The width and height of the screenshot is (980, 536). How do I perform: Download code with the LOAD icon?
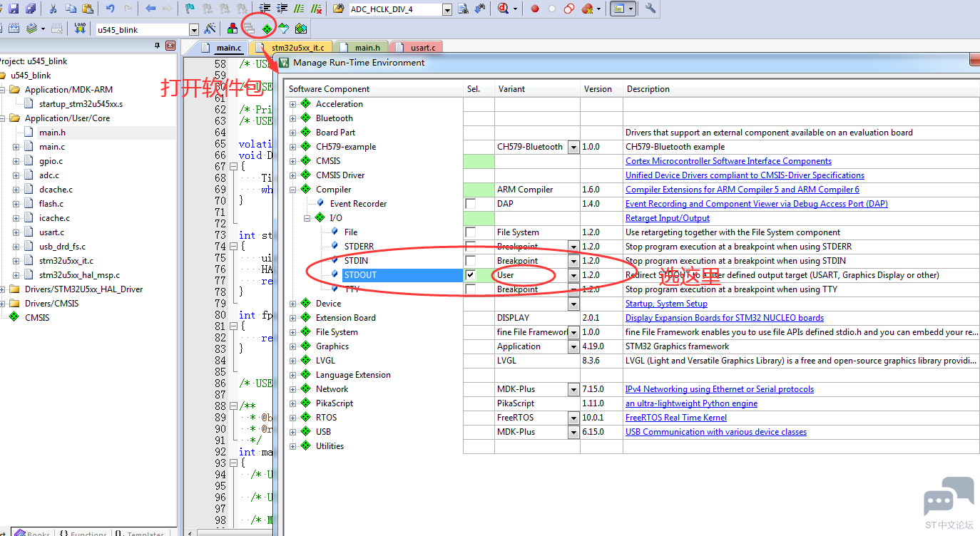point(80,29)
